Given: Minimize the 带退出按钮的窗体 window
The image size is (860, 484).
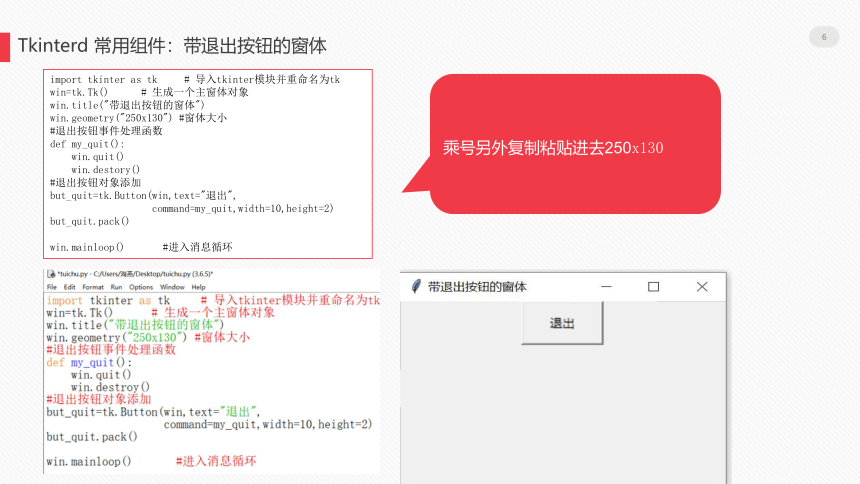Looking at the screenshot, I should click(606, 286).
